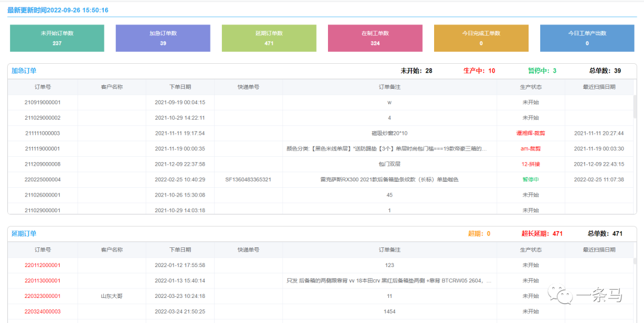644x323 pixels.
Task: Click 最近扫描日期 header in 延期订单 table
Action: pyautogui.click(x=599, y=250)
